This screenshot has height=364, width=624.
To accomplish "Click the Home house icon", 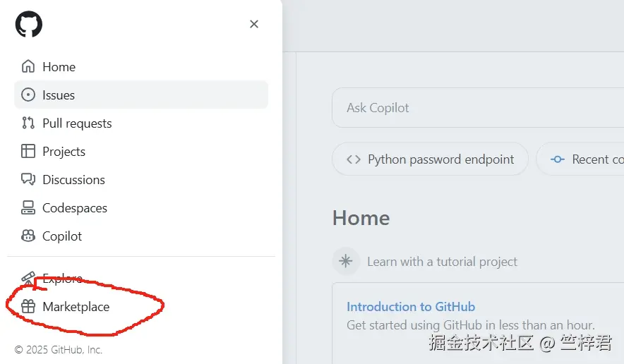I will point(28,67).
